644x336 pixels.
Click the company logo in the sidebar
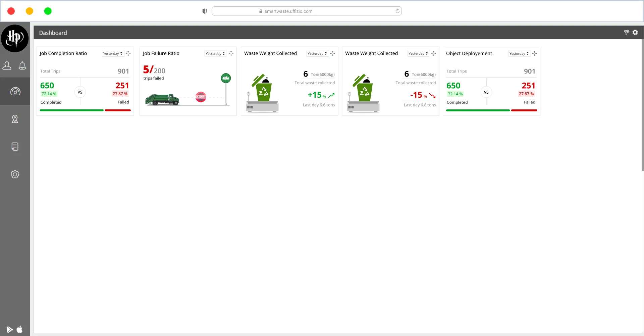tap(15, 38)
